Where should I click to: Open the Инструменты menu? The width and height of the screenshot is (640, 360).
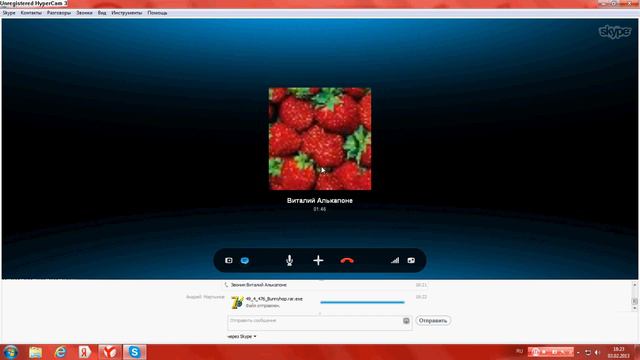click(127, 13)
